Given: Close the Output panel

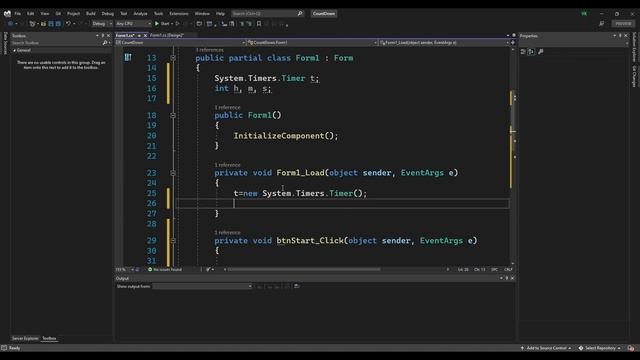Looking at the screenshot, I should pos(513,278).
